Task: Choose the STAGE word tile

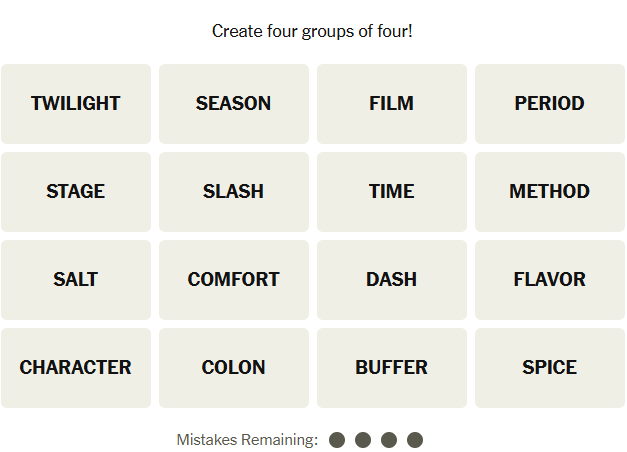Action: (x=76, y=192)
